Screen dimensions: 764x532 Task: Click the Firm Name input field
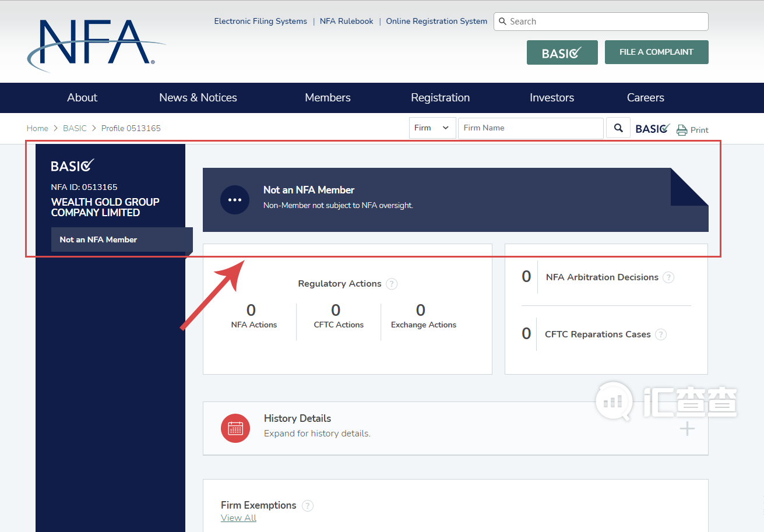pyautogui.click(x=530, y=128)
